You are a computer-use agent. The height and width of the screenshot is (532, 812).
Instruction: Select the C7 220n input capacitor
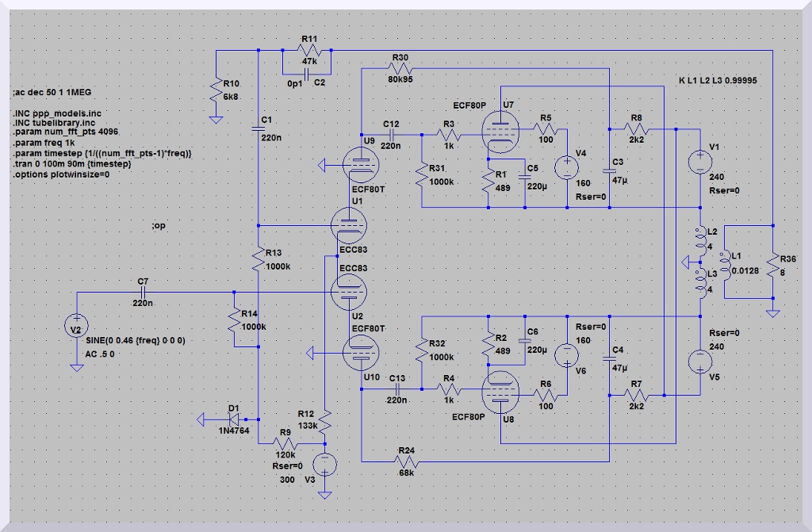click(143, 293)
